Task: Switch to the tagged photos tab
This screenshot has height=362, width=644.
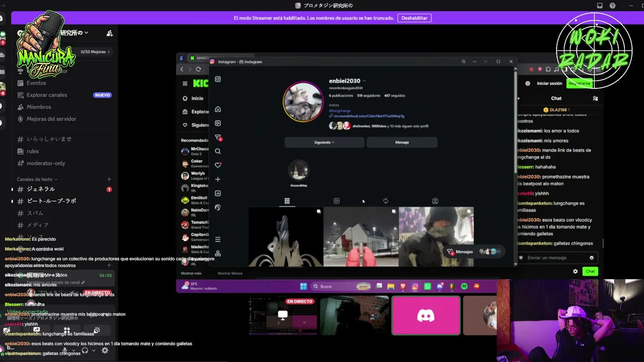Action: click(435, 201)
